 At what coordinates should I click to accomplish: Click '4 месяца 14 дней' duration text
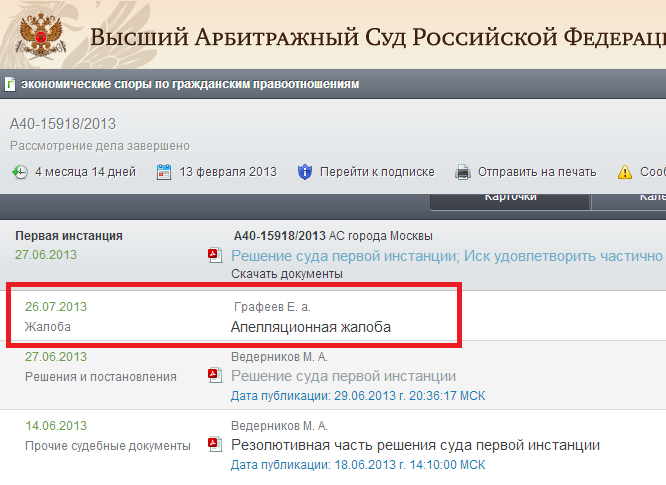tap(85, 172)
